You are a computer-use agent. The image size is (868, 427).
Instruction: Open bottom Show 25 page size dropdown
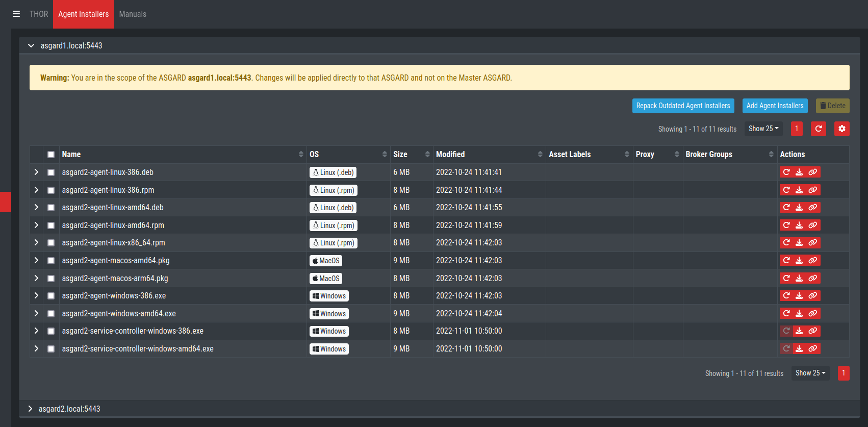[x=810, y=373]
